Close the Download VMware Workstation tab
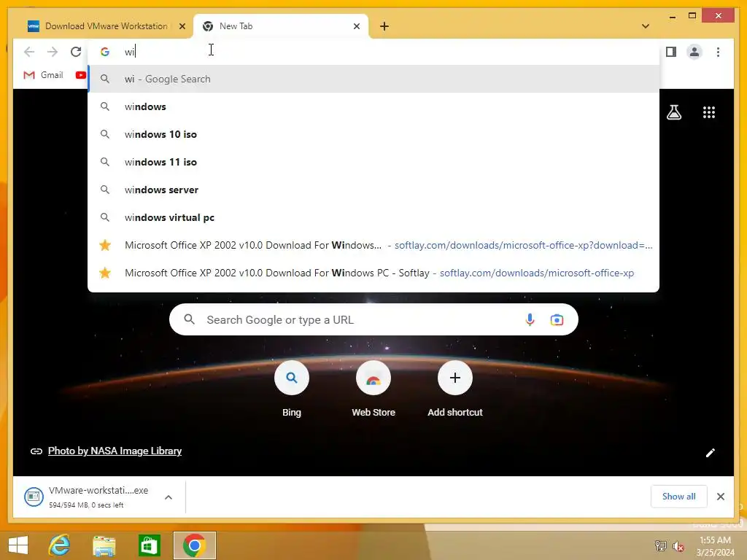Image resolution: width=747 pixels, height=560 pixels. click(182, 26)
